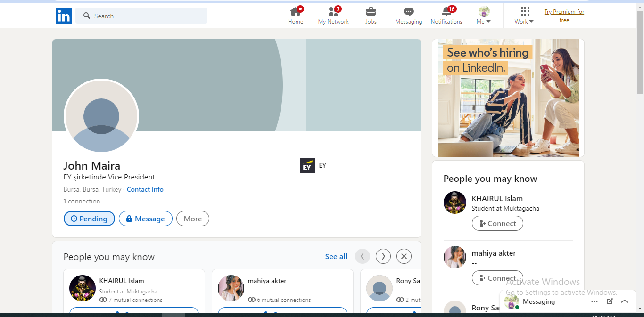Expand the Me profile dropdown
Screen dimensions: 644x317
point(484,16)
